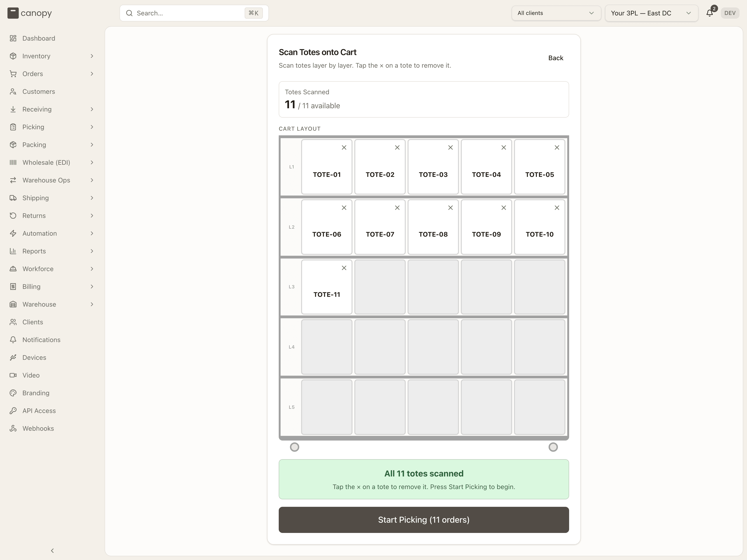The image size is (747, 560).
Task: Click the TOTE-04 label
Action: [x=486, y=175]
